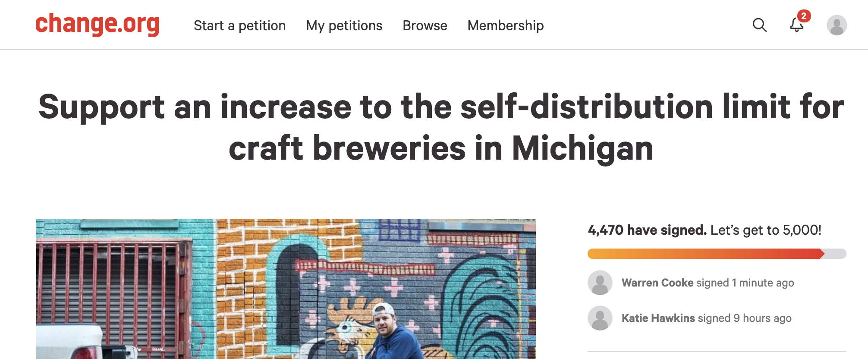The width and height of the screenshot is (868, 359).
Task: Go to My petitions
Action: pyautogui.click(x=344, y=25)
